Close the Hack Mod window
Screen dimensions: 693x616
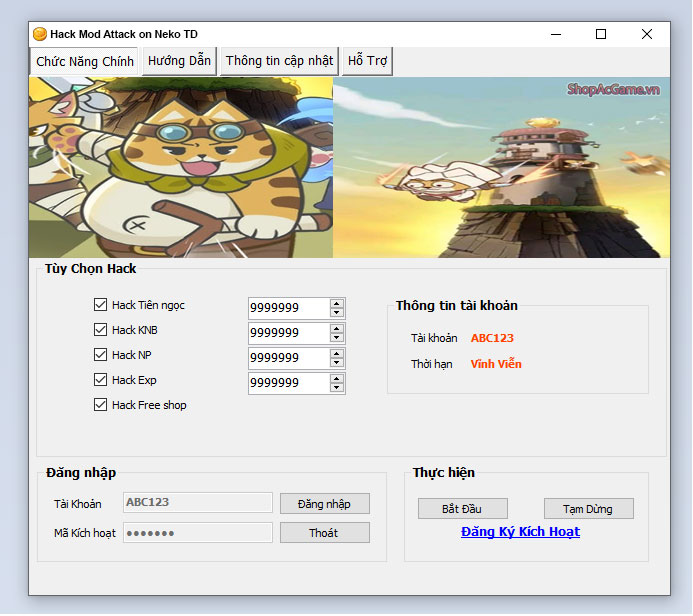pyautogui.click(x=647, y=34)
